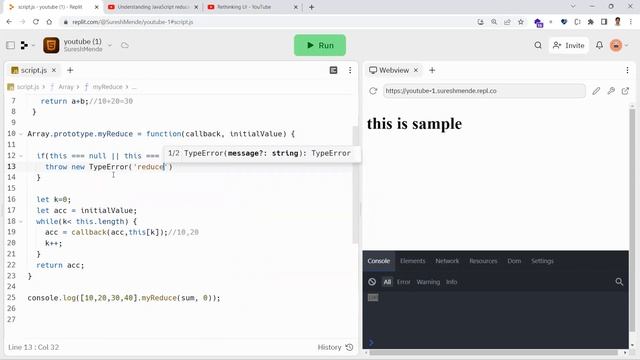
Task: Search the console output
Action: tap(619, 282)
